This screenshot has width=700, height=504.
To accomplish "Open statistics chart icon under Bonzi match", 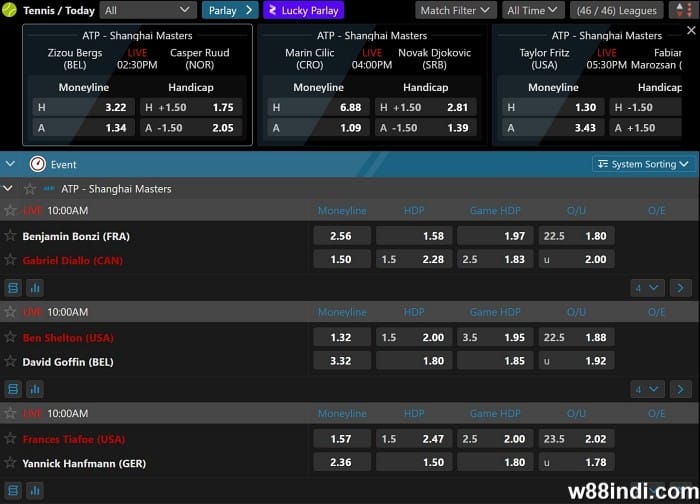I will click(x=35, y=288).
